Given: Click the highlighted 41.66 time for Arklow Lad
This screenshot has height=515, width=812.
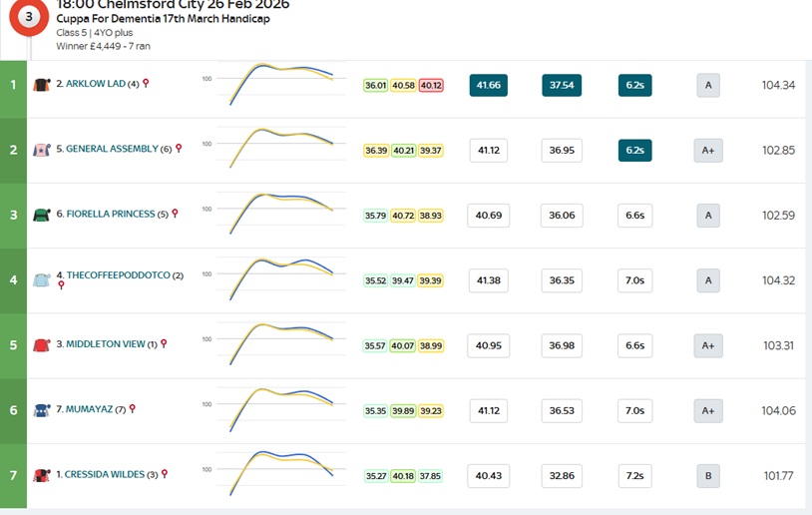Looking at the screenshot, I should pyautogui.click(x=489, y=85).
